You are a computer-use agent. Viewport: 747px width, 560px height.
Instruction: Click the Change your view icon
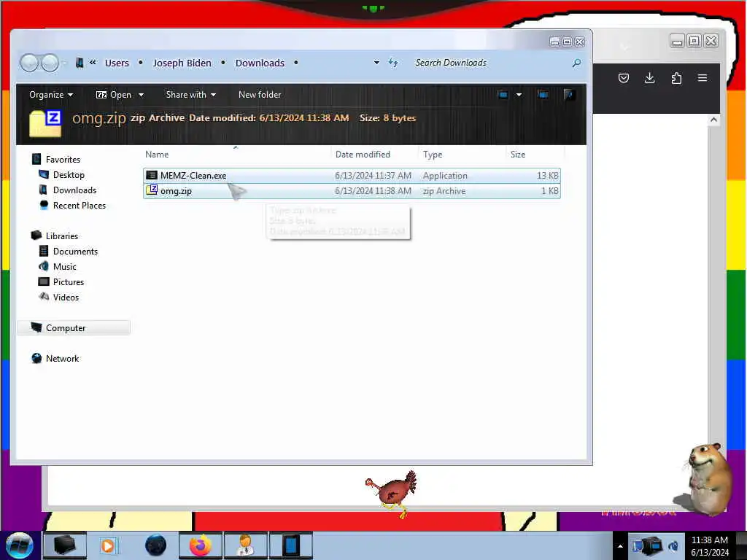503,95
